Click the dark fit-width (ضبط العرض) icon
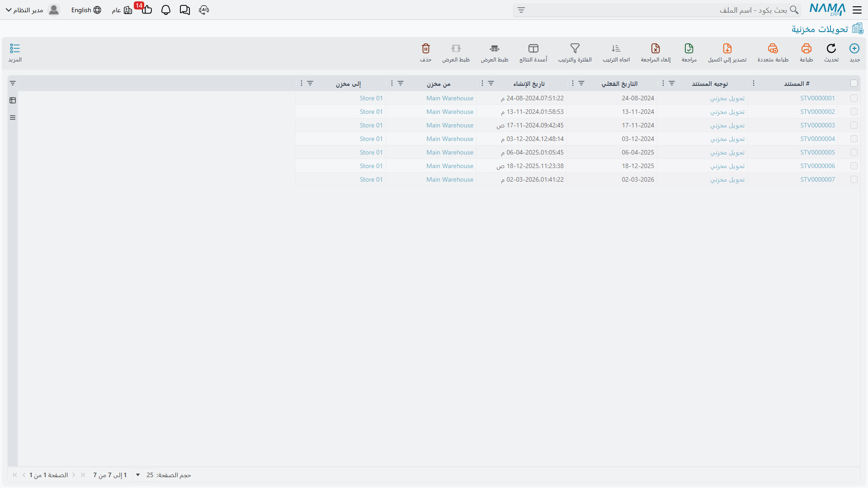868x488 pixels. tap(495, 48)
